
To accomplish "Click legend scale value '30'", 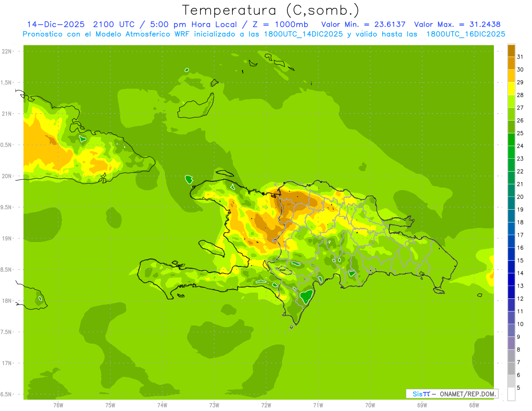I will click(x=520, y=70).
